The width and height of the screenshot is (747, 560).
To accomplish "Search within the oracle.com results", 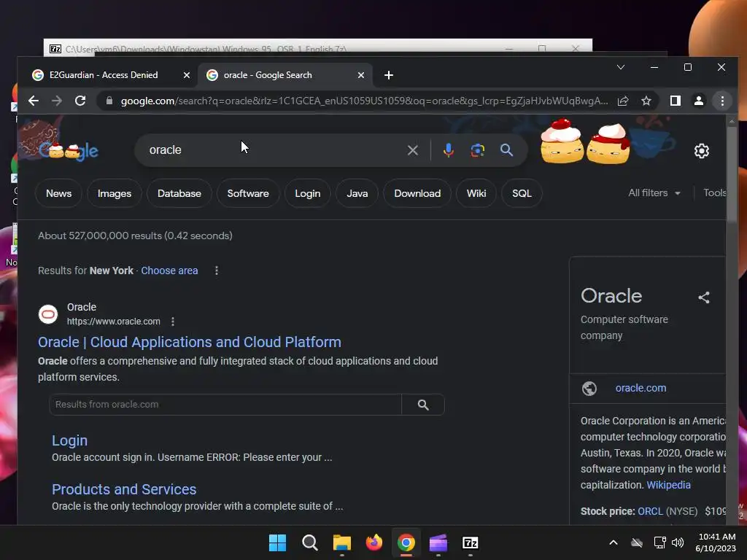I will click(x=423, y=405).
